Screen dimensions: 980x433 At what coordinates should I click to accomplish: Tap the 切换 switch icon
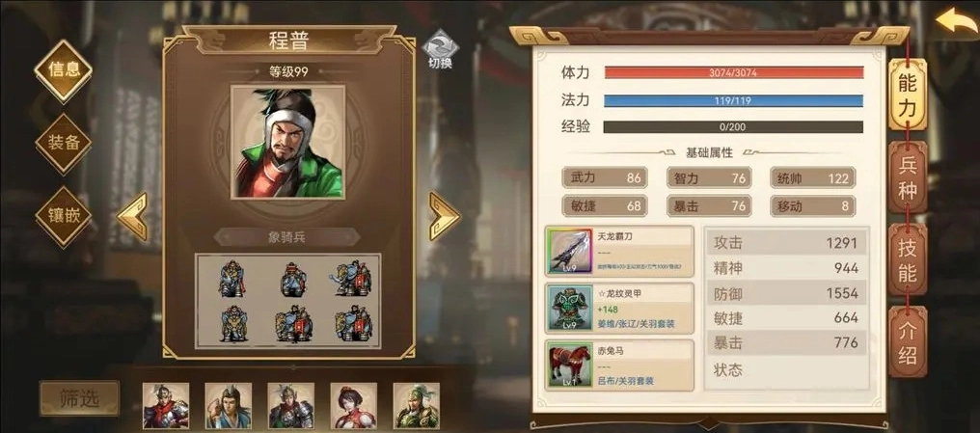[x=440, y=49]
